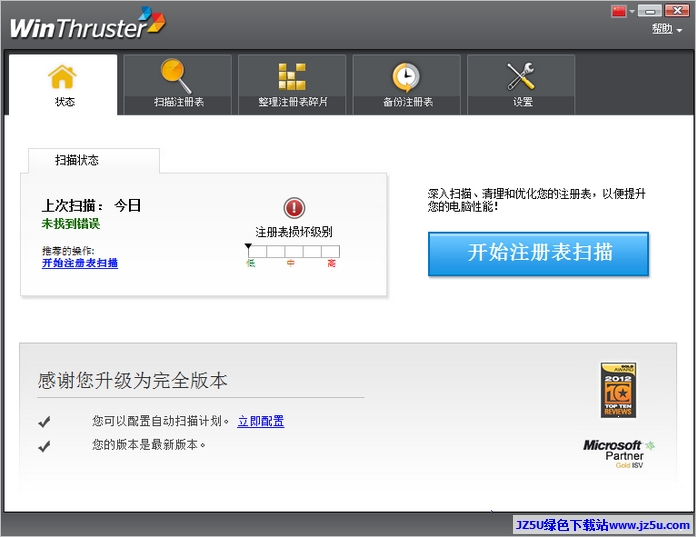Click the checkmark beside 自动扫描计划
Screen dimensions: 696x537
coord(44,422)
